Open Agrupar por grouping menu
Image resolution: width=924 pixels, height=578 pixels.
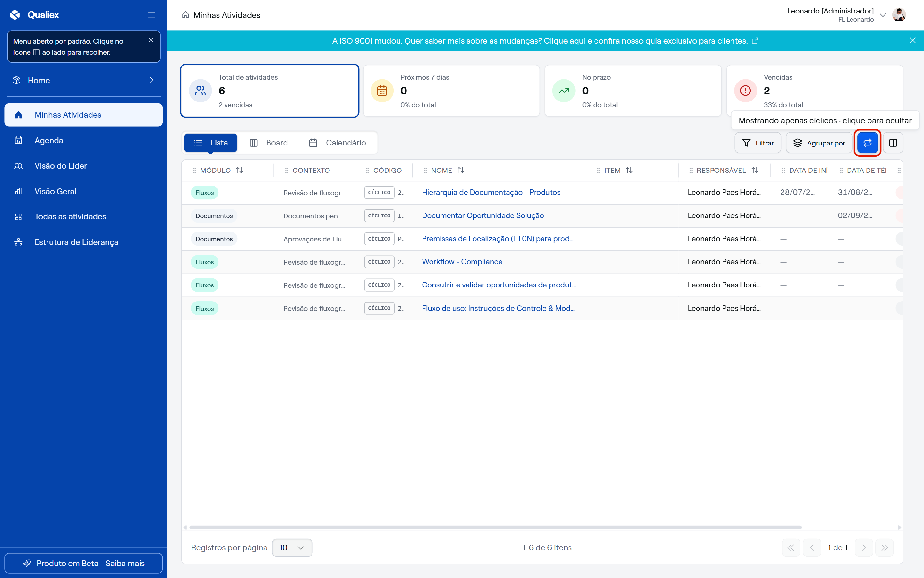(x=819, y=143)
